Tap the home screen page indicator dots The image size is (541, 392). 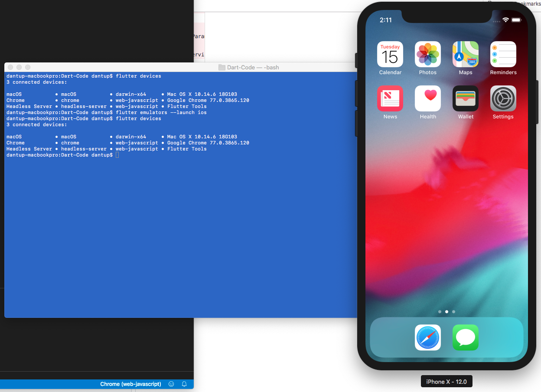tap(446, 312)
